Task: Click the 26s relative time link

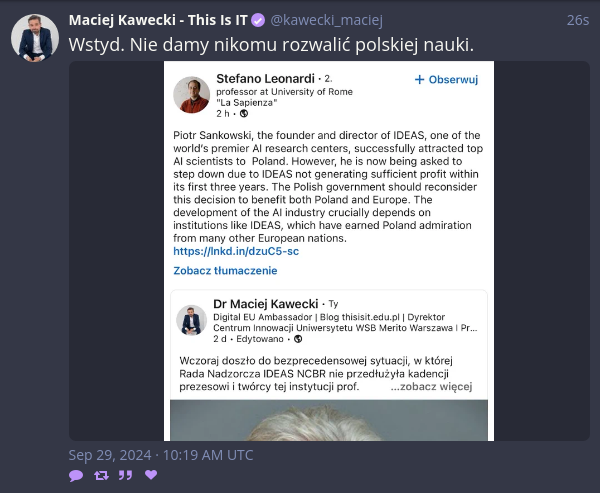Action: pos(578,20)
